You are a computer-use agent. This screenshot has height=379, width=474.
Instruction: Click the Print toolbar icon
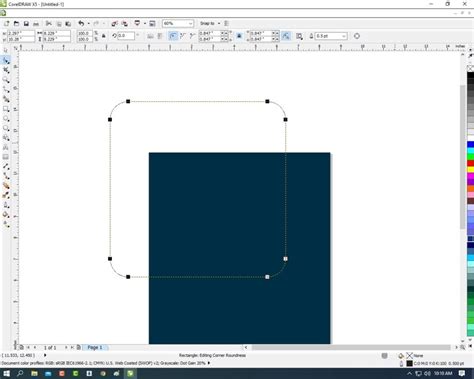pos(36,24)
